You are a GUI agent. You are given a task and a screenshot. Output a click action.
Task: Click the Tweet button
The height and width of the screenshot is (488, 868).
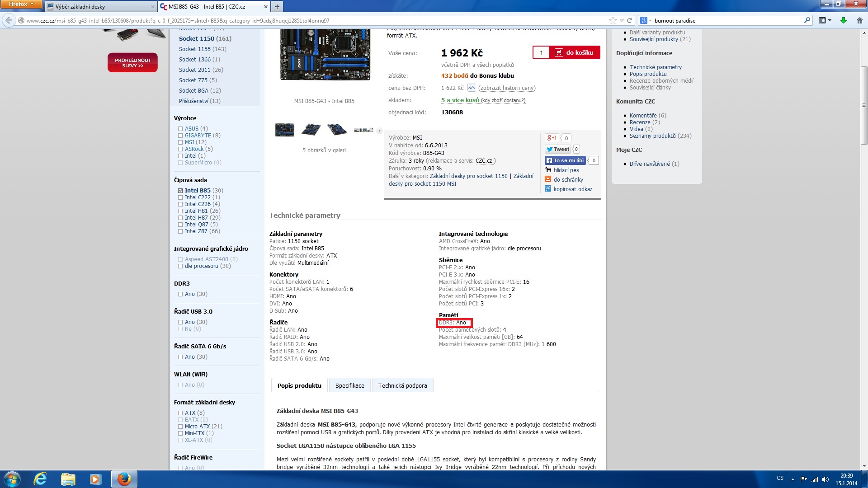[x=558, y=149]
